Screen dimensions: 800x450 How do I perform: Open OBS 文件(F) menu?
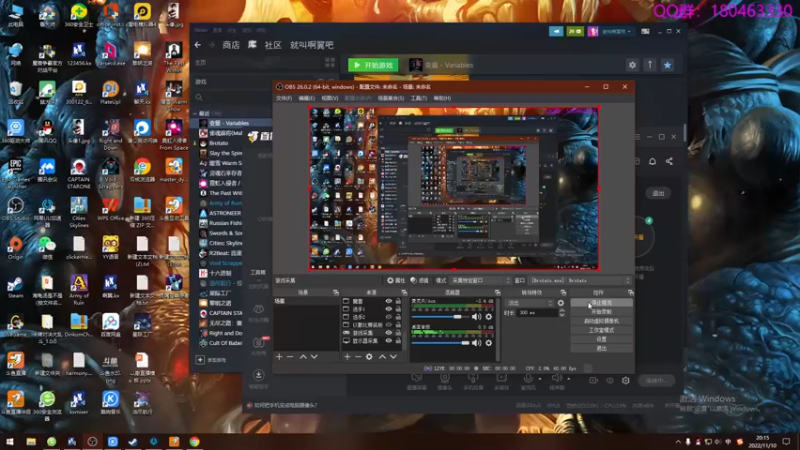click(284, 98)
